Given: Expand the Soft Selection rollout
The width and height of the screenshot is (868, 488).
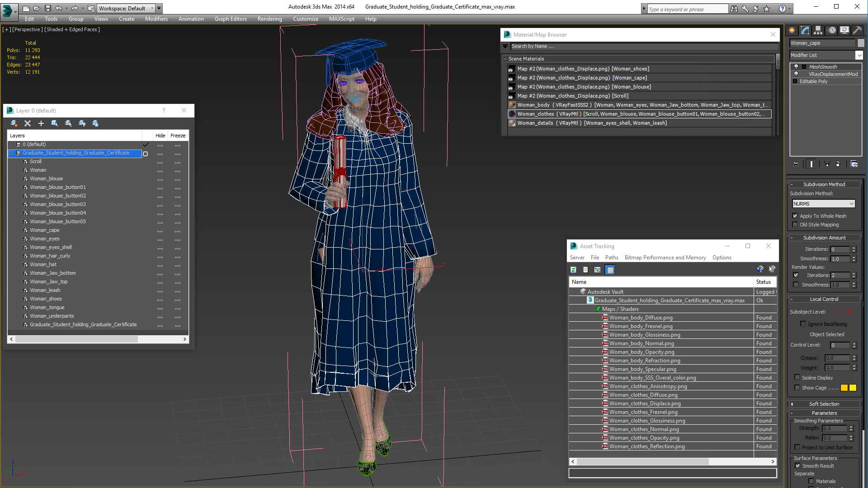Looking at the screenshot, I should [x=824, y=404].
